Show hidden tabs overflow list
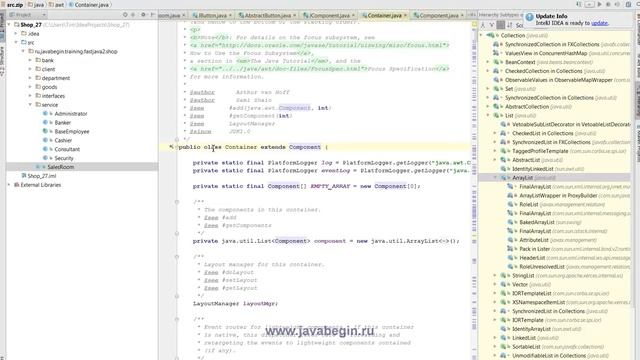The image size is (640, 360). 471,15
